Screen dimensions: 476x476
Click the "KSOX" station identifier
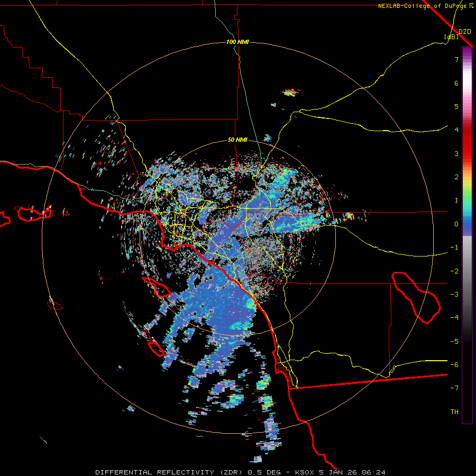click(305, 472)
